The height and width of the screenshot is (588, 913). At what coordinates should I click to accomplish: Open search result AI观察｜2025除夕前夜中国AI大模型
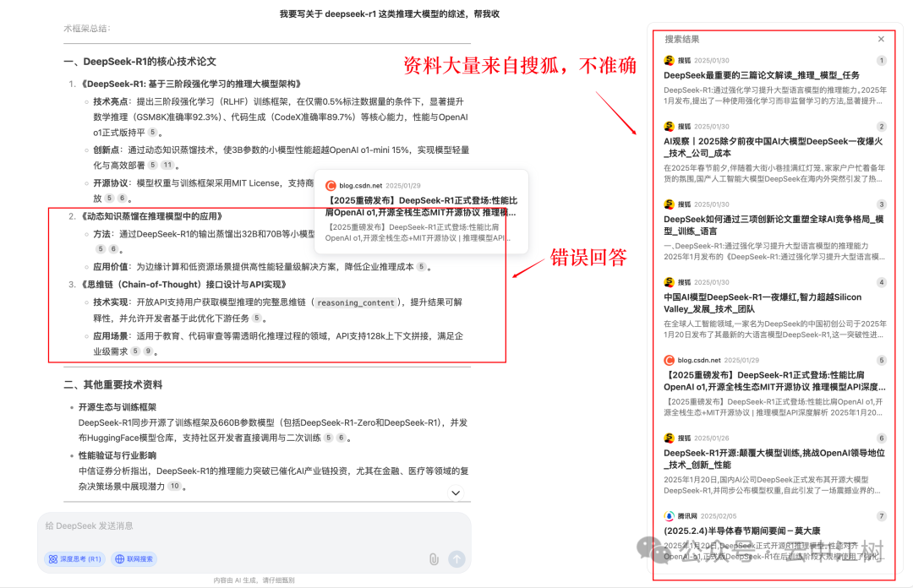(x=774, y=147)
